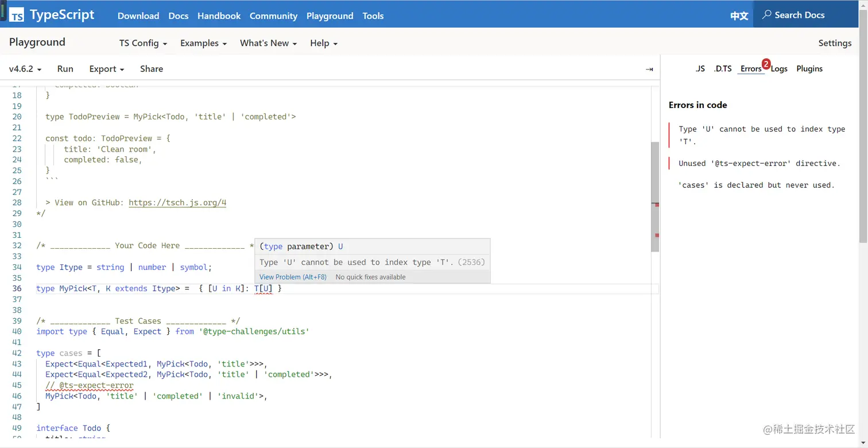Click View Problem (Alt+F8) link
This screenshot has width=868, height=448.
coord(293,277)
